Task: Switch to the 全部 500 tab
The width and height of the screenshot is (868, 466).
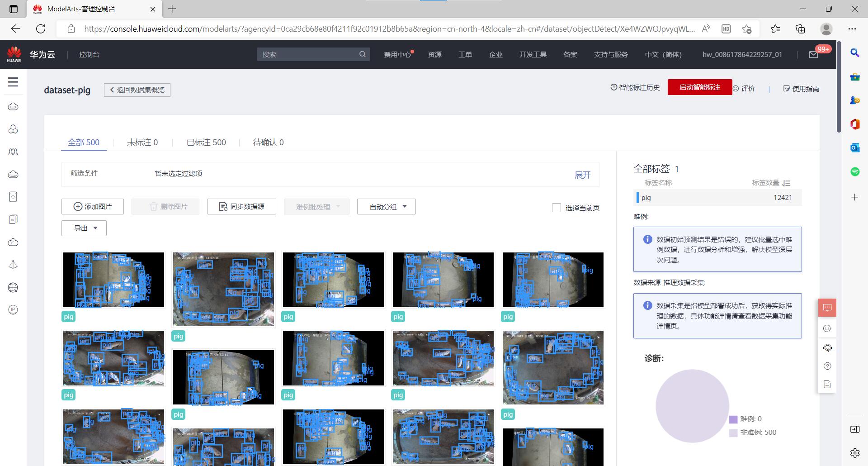Action: [84, 143]
